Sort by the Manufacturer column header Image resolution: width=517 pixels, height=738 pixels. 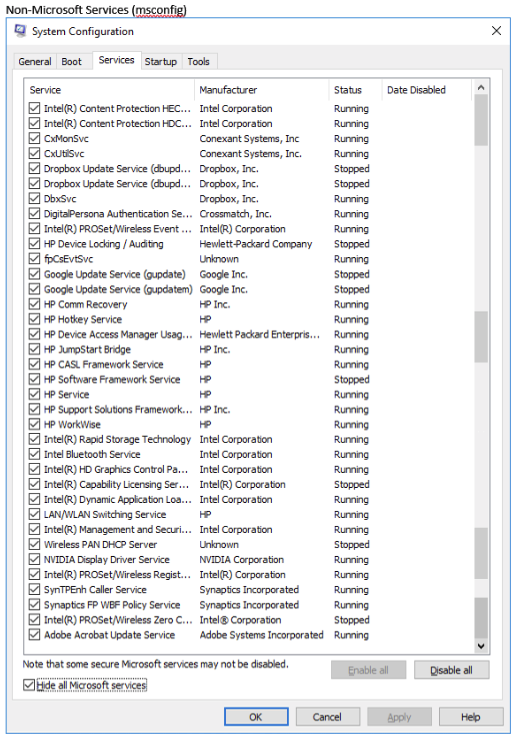pyautogui.click(x=261, y=90)
